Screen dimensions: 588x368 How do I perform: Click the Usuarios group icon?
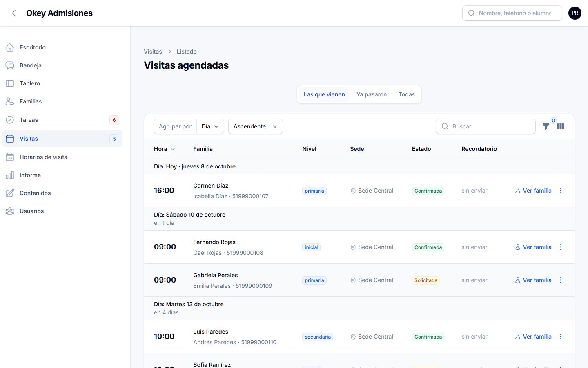(10, 211)
